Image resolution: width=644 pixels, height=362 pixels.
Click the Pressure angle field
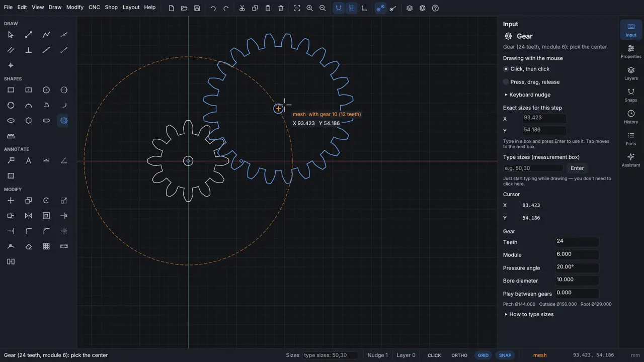tap(577, 267)
